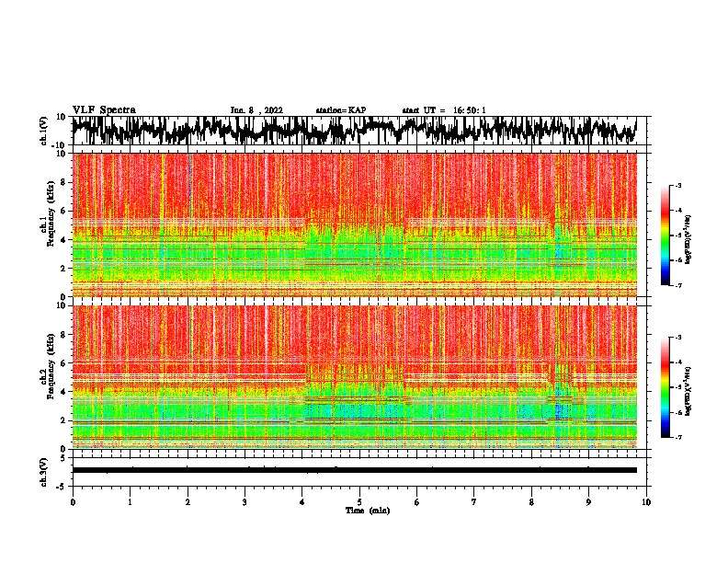Screen dimensions: 728x563
Task: Click the "4" kHz tick of ch.2 spectrogram
Action: [63, 392]
